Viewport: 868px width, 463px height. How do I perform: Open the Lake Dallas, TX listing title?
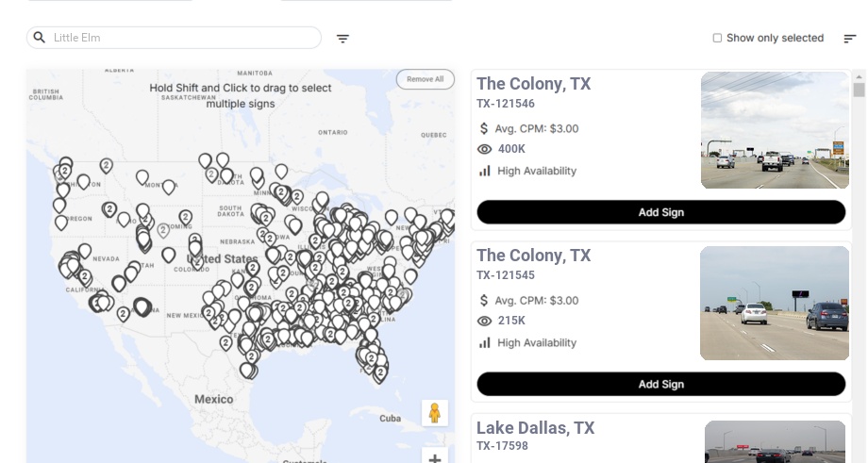(x=536, y=428)
